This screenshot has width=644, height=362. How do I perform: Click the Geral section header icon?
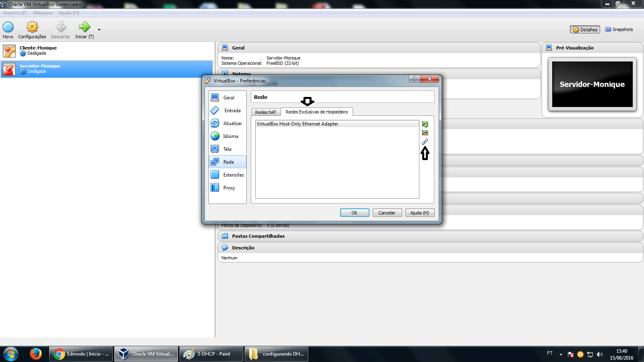[x=225, y=47]
